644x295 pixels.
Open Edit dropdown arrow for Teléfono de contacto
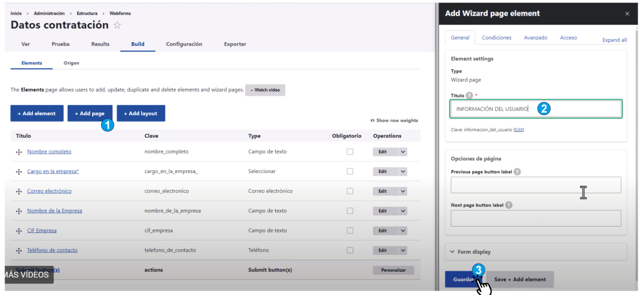point(402,250)
